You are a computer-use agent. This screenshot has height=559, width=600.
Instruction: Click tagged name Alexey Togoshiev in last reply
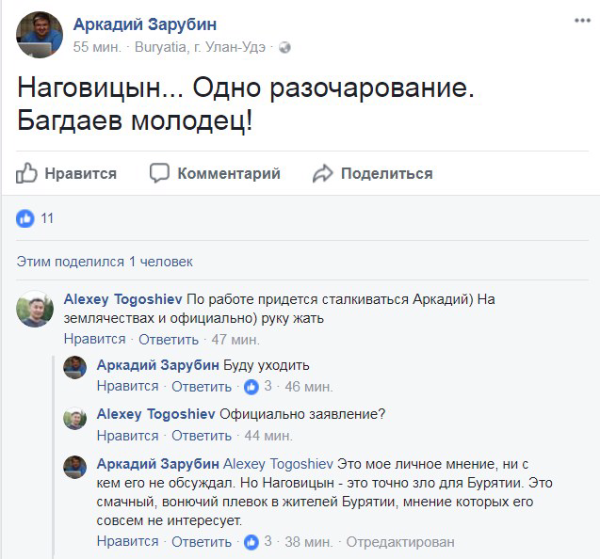click(x=277, y=465)
